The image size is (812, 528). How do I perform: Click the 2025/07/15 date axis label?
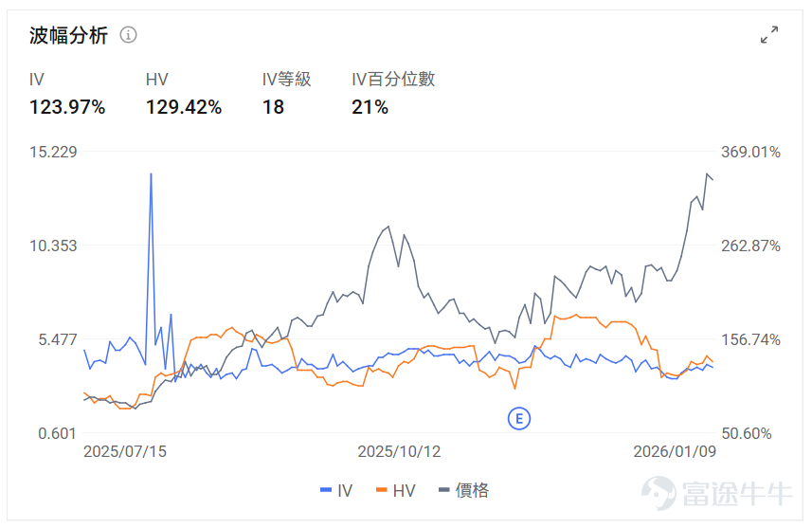(x=125, y=451)
